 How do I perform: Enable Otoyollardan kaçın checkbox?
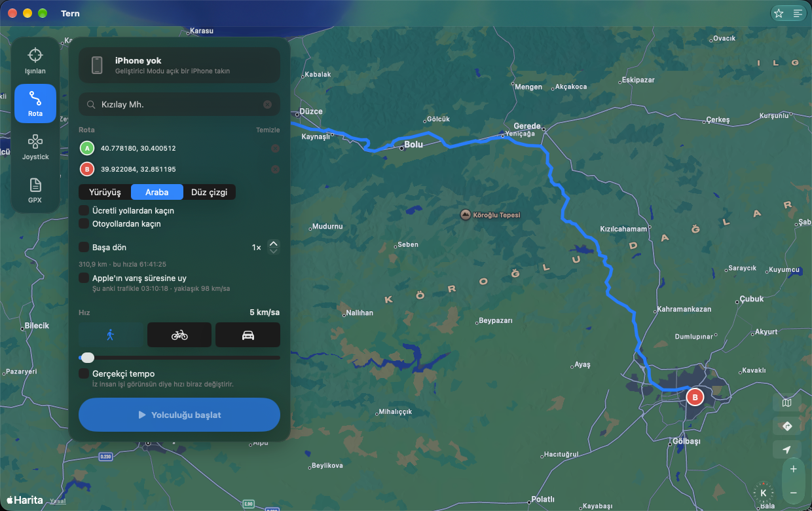(x=84, y=223)
